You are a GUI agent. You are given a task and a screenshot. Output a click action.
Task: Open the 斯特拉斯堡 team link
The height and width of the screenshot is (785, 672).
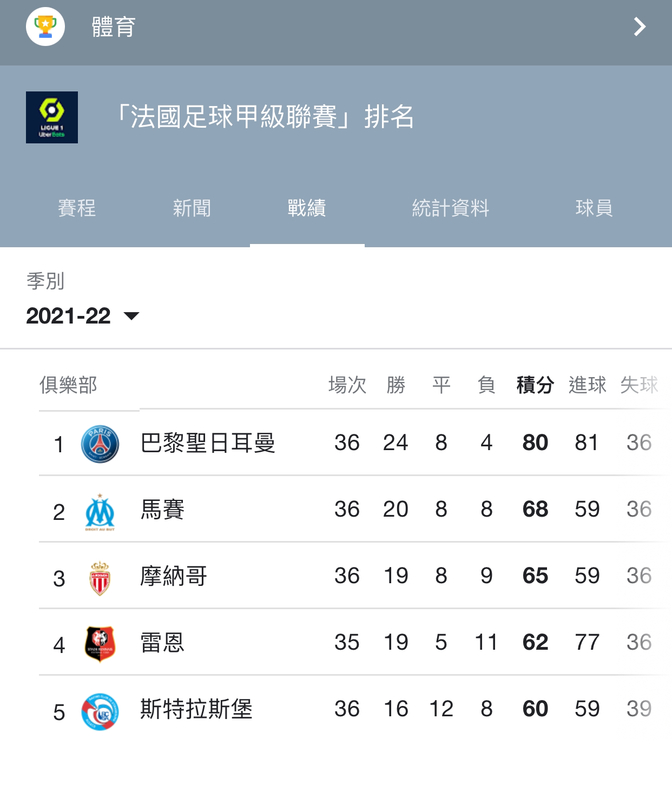[x=196, y=709]
